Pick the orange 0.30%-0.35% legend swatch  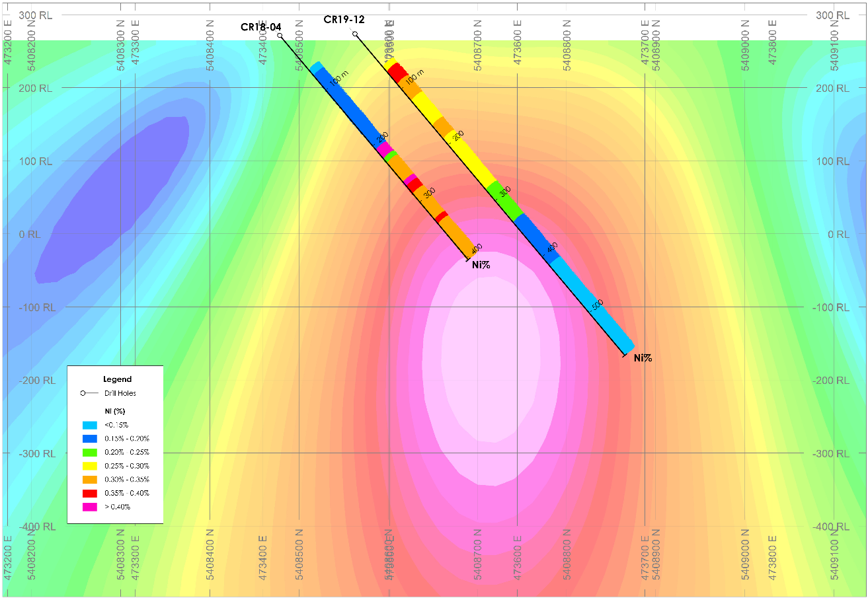90,480
